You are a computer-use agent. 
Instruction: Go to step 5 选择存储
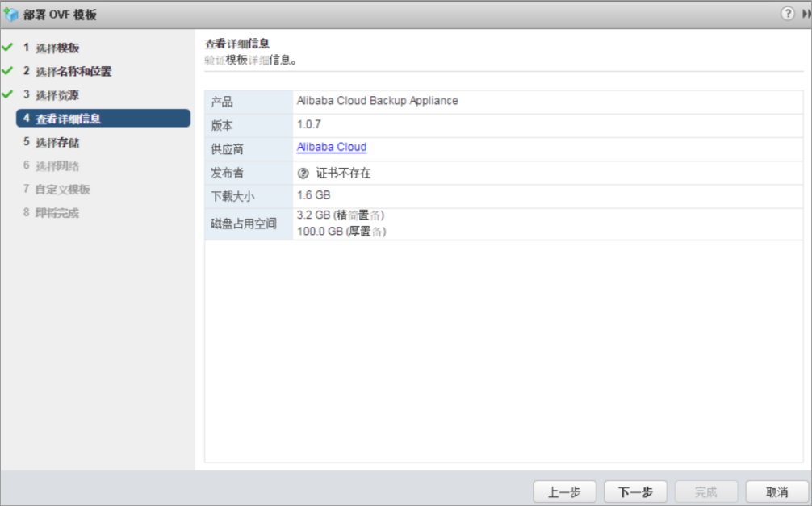[x=52, y=142]
